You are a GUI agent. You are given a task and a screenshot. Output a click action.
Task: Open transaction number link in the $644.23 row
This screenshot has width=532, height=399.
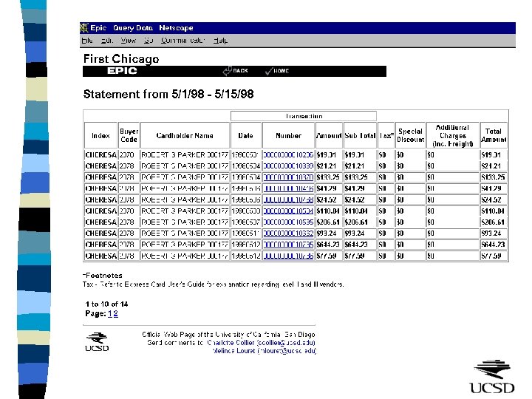tap(288, 245)
